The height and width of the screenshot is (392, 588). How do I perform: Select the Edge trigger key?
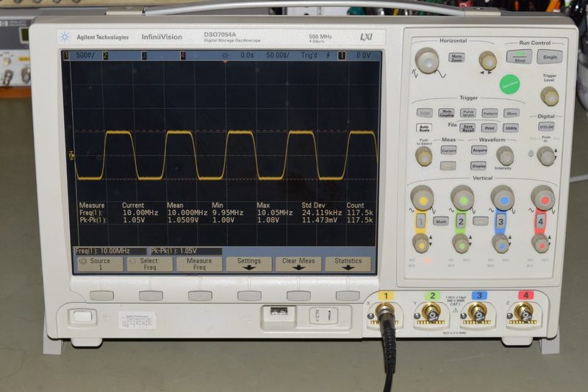(425, 112)
